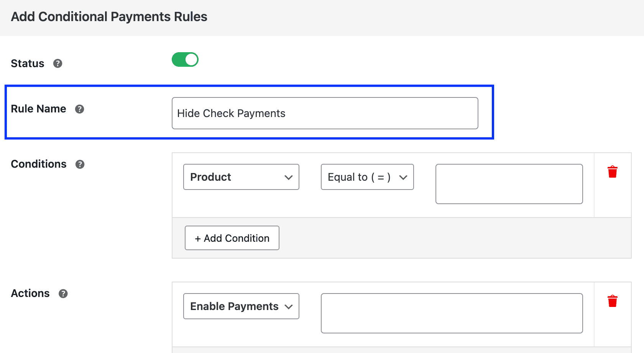The image size is (644, 353).
Task: Select the 'Hide Check Payments' rule name text
Action: pyautogui.click(x=231, y=113)
